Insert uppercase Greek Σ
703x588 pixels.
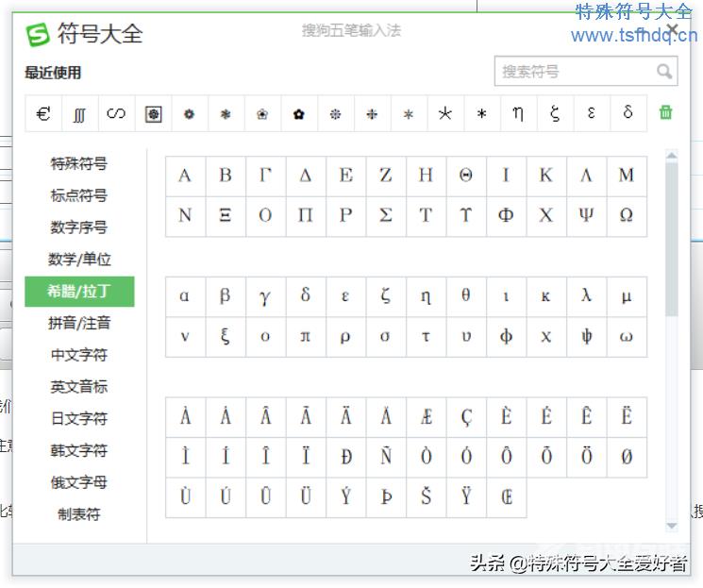tap(386, 216)
